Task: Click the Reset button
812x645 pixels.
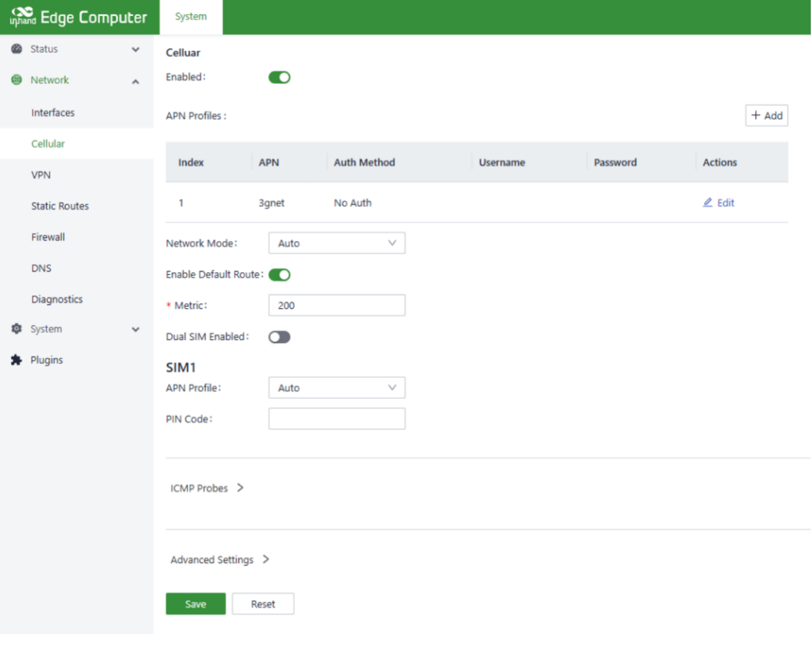Action: [x=263, y=604]
